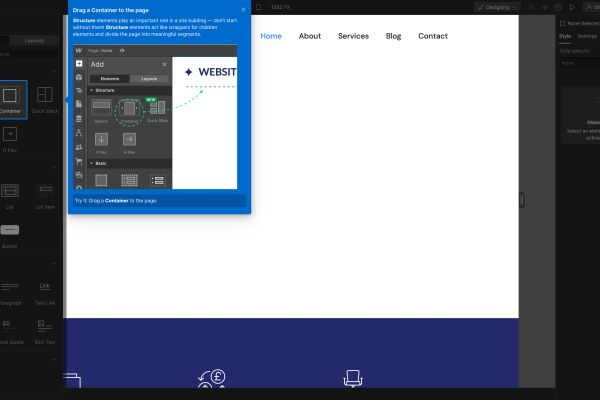Open the Settings tab in right panel
The image size is (600, 400).
[587, 36]
